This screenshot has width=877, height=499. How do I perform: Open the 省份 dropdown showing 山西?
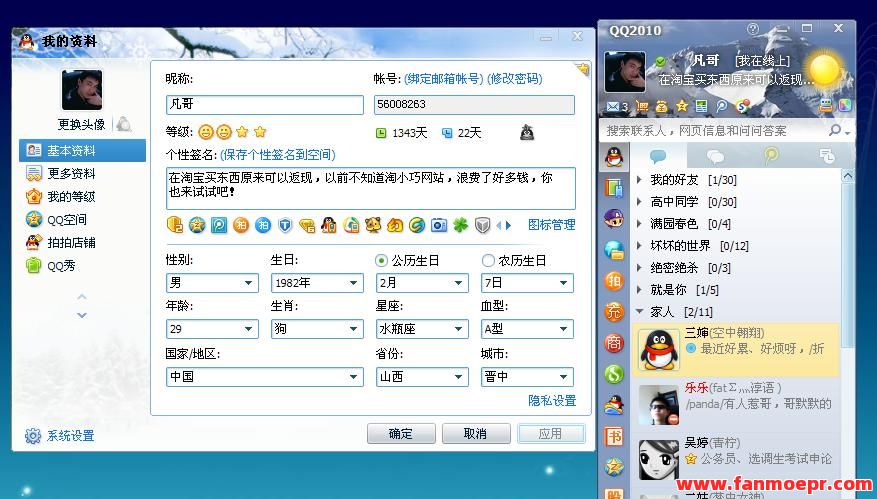point(422,377)
